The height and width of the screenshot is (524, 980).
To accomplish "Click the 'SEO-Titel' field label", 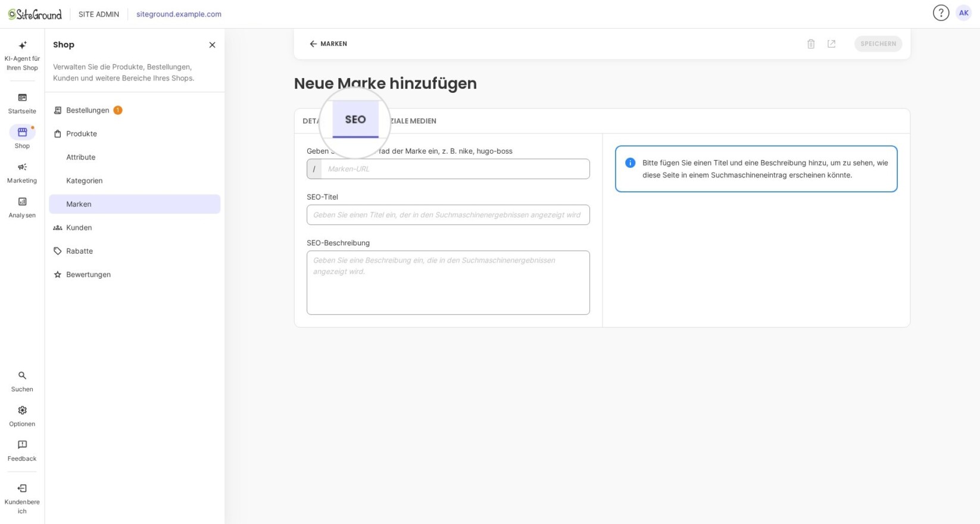I will click(322, 197).
